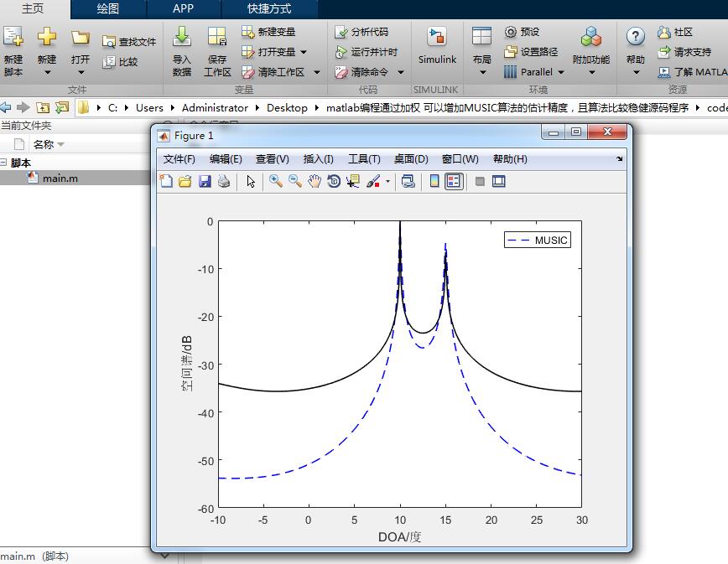Click the 社区 (Community) button

675,32
